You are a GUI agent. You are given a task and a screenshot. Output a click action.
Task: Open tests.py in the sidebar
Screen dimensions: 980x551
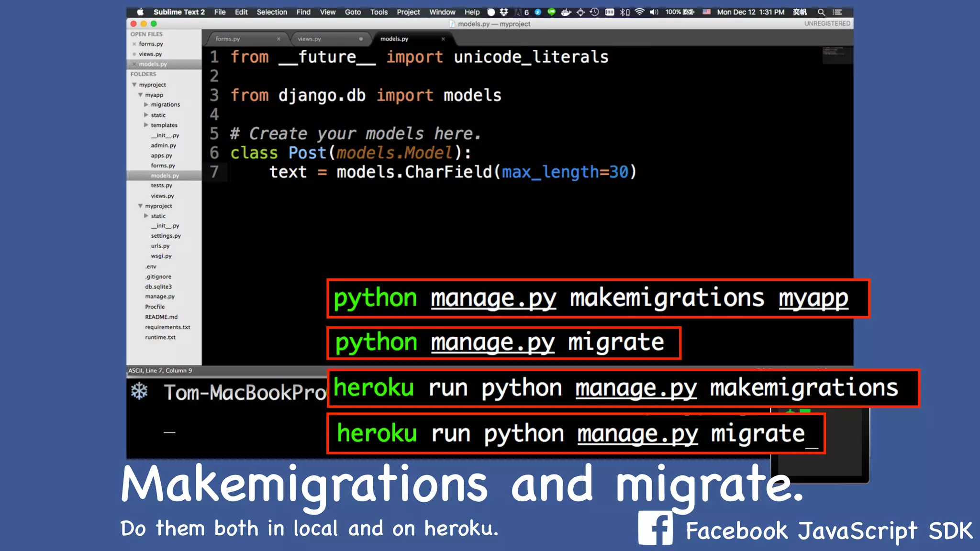point(162,186)
